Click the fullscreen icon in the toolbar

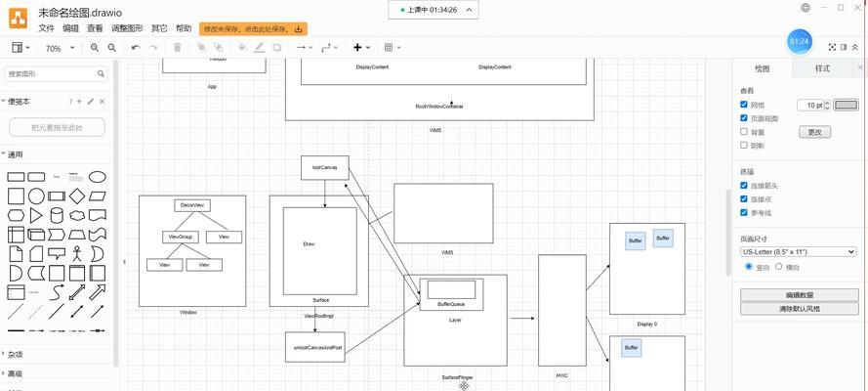click(x=832, y=48)
